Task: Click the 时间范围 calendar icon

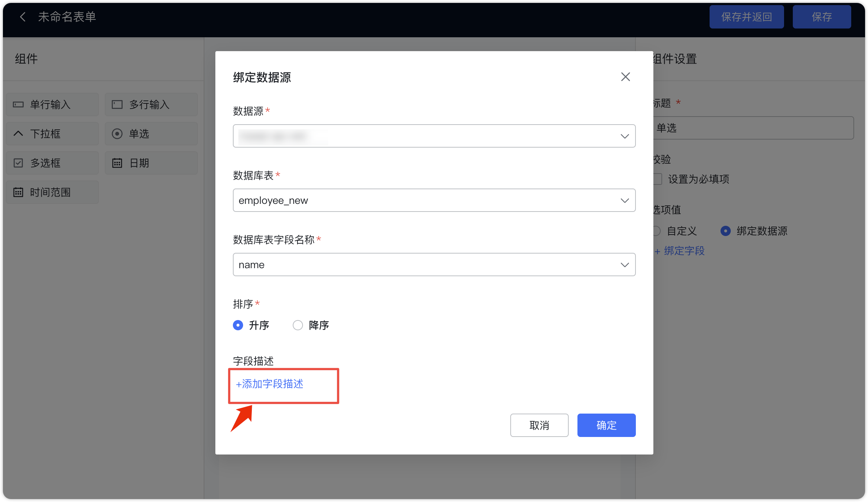Action: (x=18, y=192)
